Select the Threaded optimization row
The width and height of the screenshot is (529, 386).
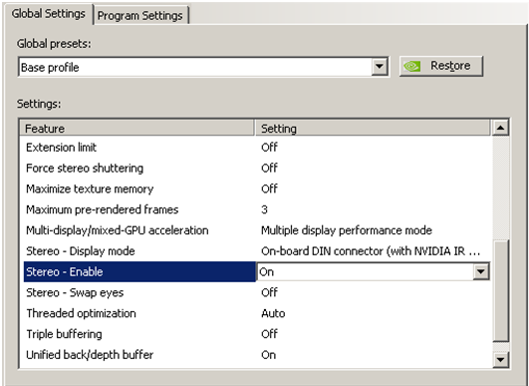point(256,313)
